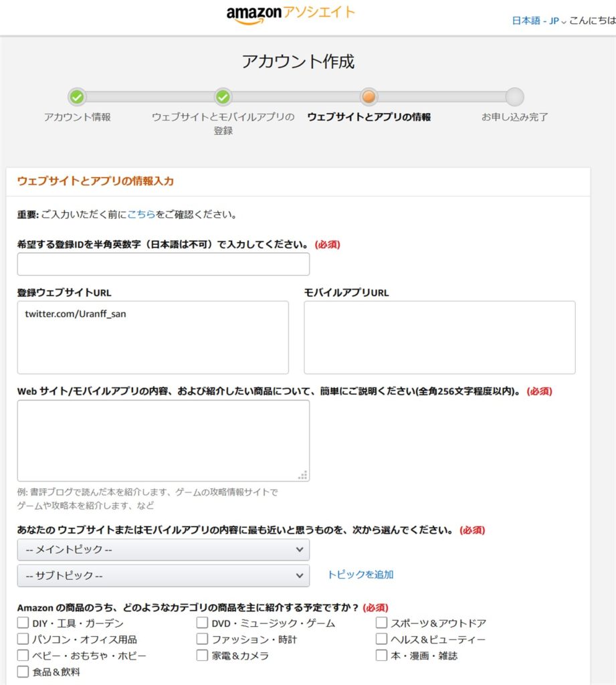Image resolution: width=616 pixels, height=685 pixels.
Task: Click inside the 登録ウェブサイトURL text box
Action: point(153,337)
